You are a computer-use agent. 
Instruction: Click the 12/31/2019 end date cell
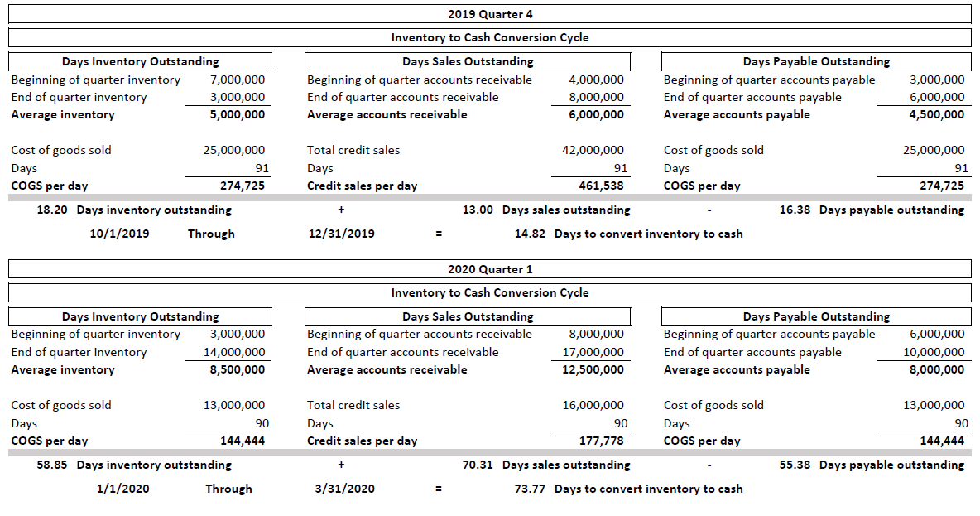[341, 234]
